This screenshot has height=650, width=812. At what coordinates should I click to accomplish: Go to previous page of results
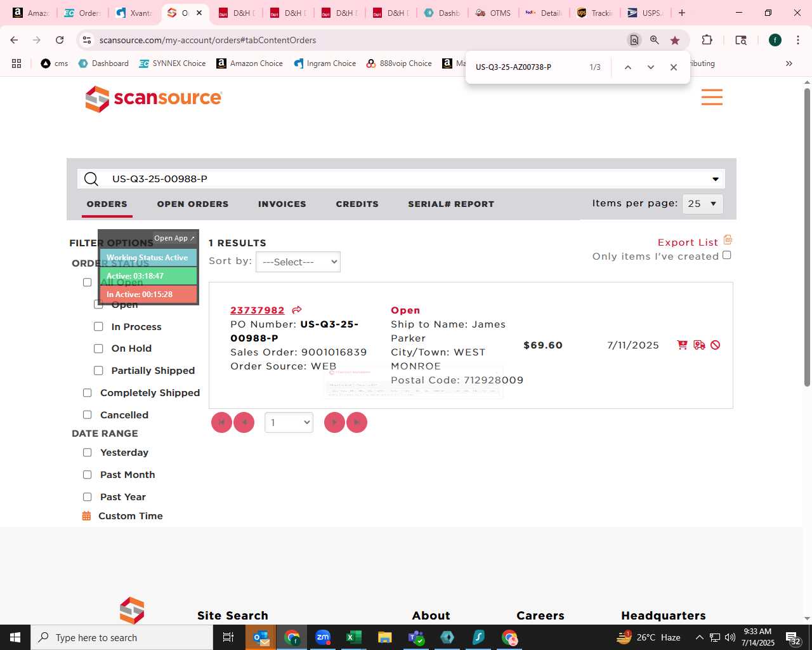244,422
